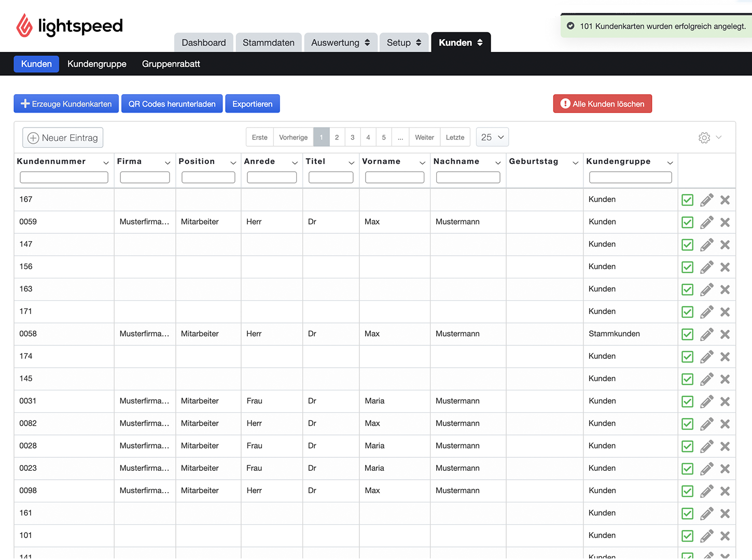This screenshot has width=752, height=560.
Task: Jump to page 3 in pagination
Action: pos(353,137)
